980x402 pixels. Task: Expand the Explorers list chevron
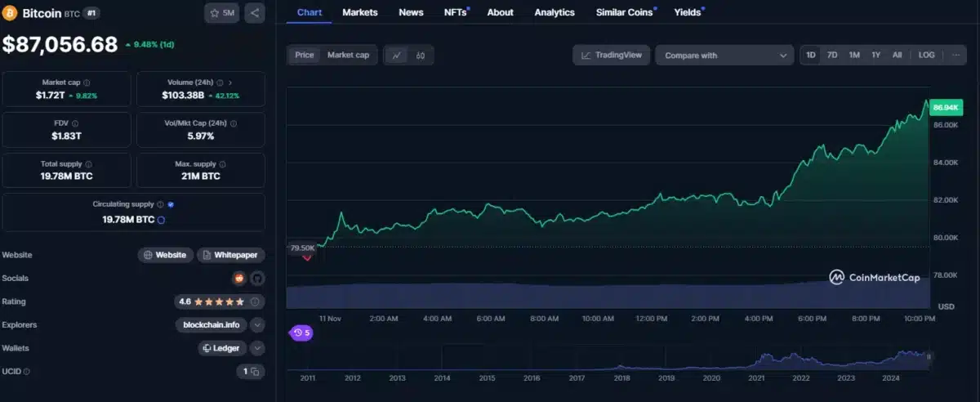pos(257,324)
